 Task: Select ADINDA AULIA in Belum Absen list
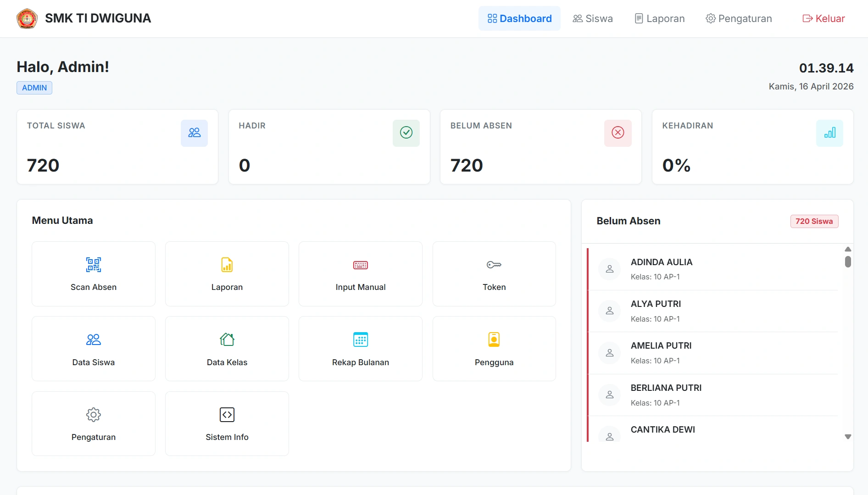713,269
